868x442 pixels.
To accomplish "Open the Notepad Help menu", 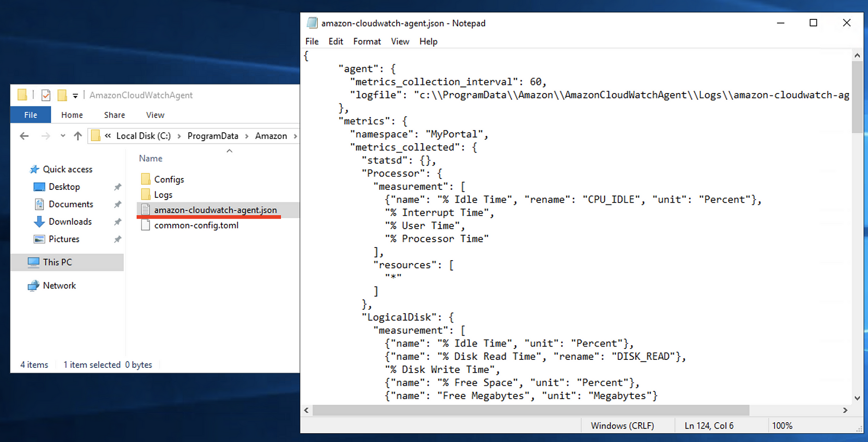I will tap(428, 42).
